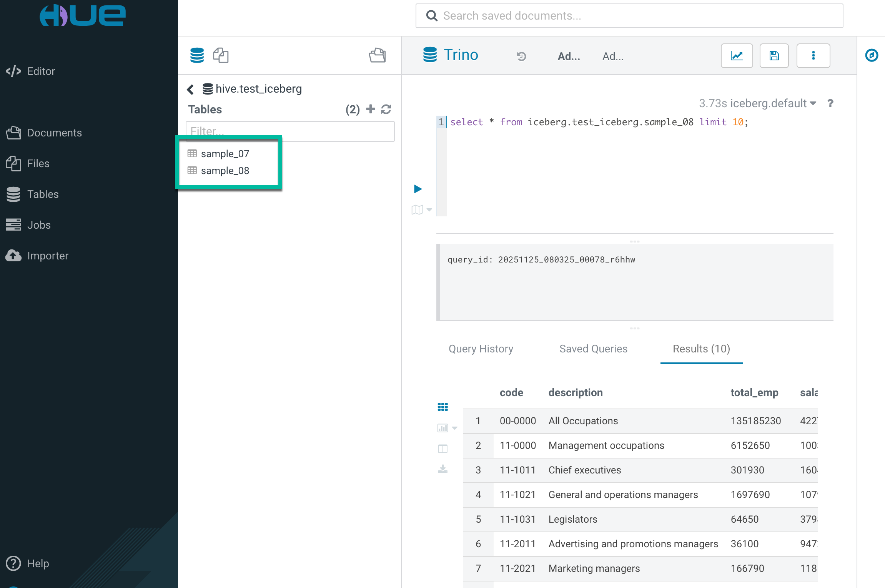
Task: Toggle the column list panel icon
Action: [x=442, y=448]
